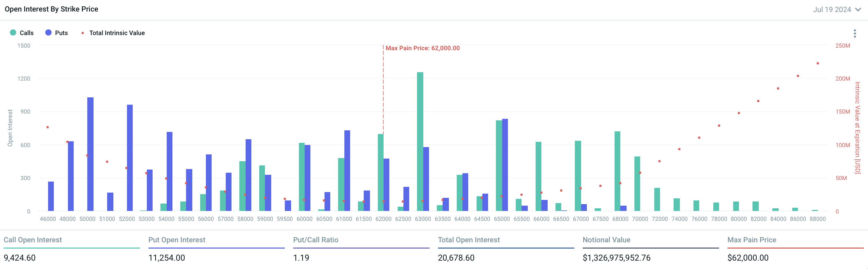Click the red Total Intrinsic Value marker
Viewport: 868px width, 269px height.
(x=83, y=33)
